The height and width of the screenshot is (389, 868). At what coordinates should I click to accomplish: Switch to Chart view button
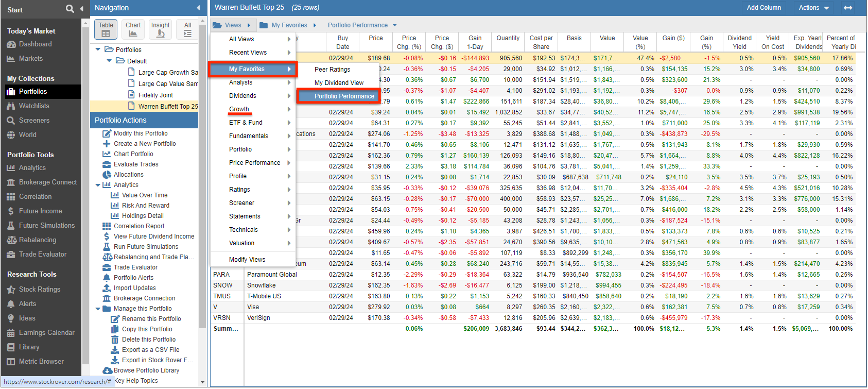point(133,29)
